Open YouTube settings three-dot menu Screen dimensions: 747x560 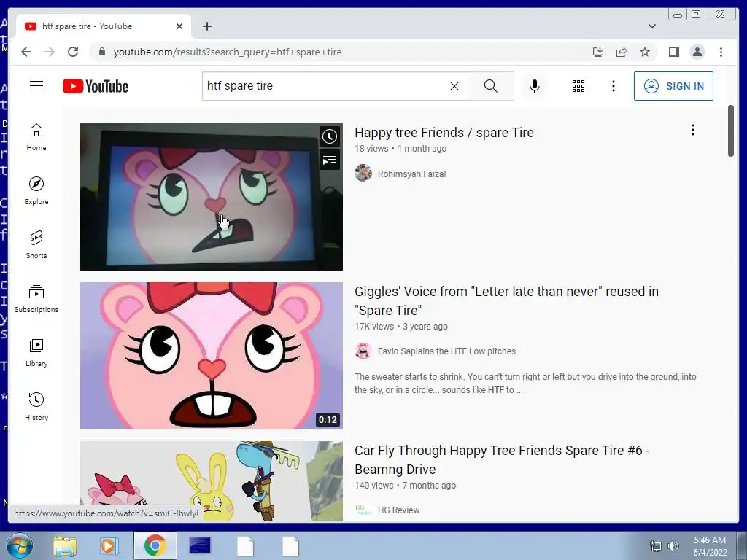coord(613,86)
